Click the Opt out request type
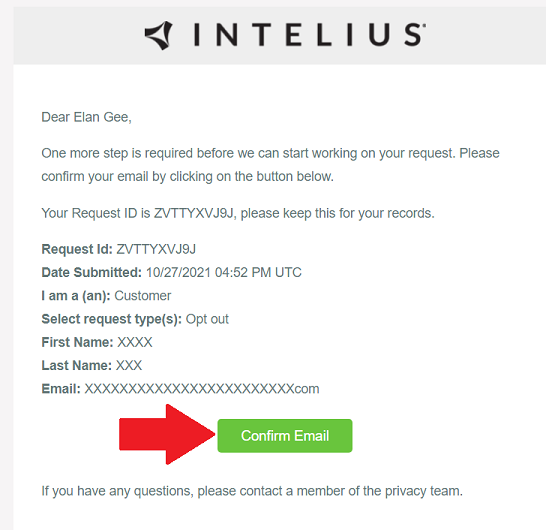 [207, 319]
